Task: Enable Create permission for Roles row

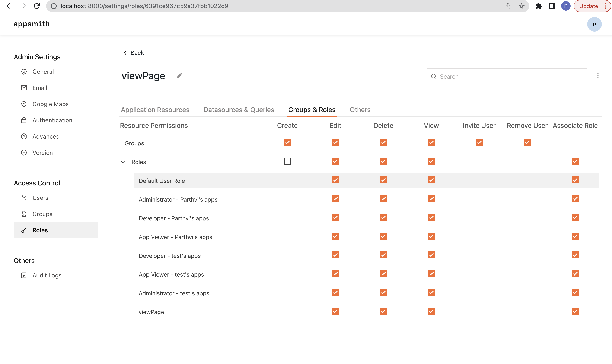Action: point(287,161)
